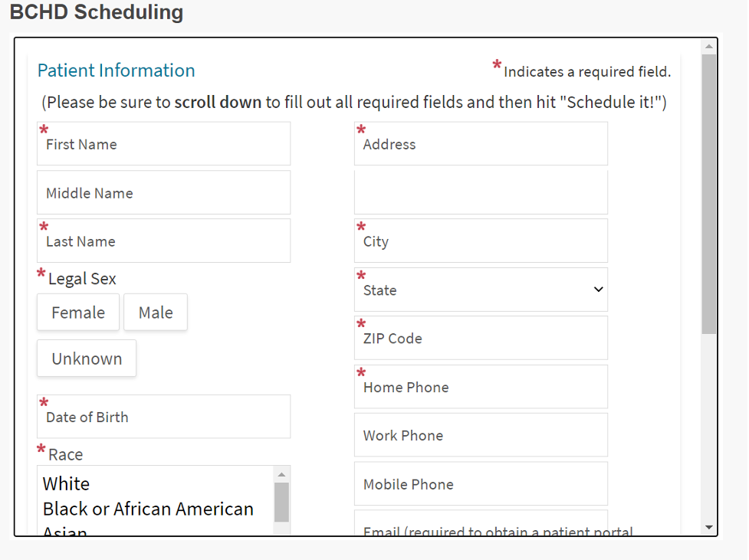Viewport: 749px width, 560px height.
Task: Click into the Last Name field
Action: click(x=163, y=241)
